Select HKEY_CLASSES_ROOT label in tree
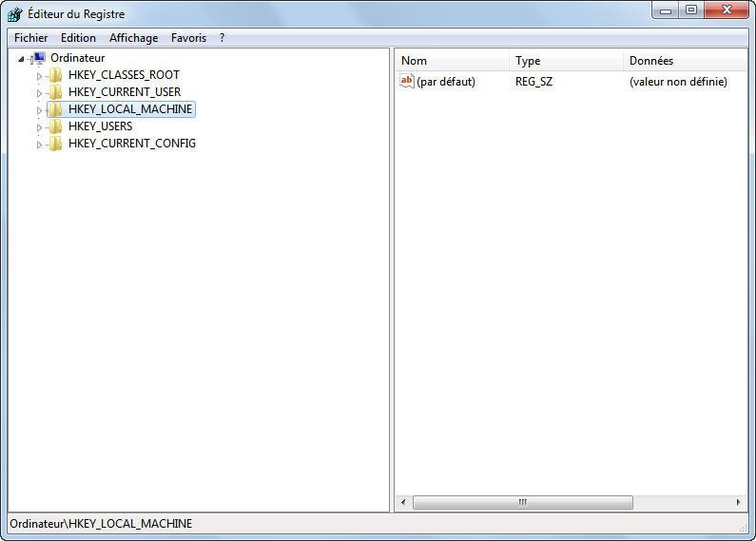Viewport: 756px width, 541px height. (x=124, y=75)
